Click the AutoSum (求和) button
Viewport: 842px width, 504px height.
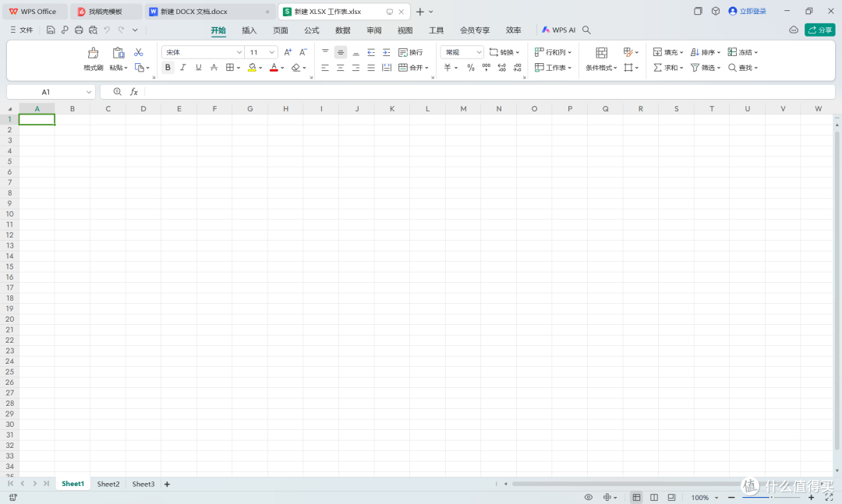pyautogui.click(x=668, y=68)
